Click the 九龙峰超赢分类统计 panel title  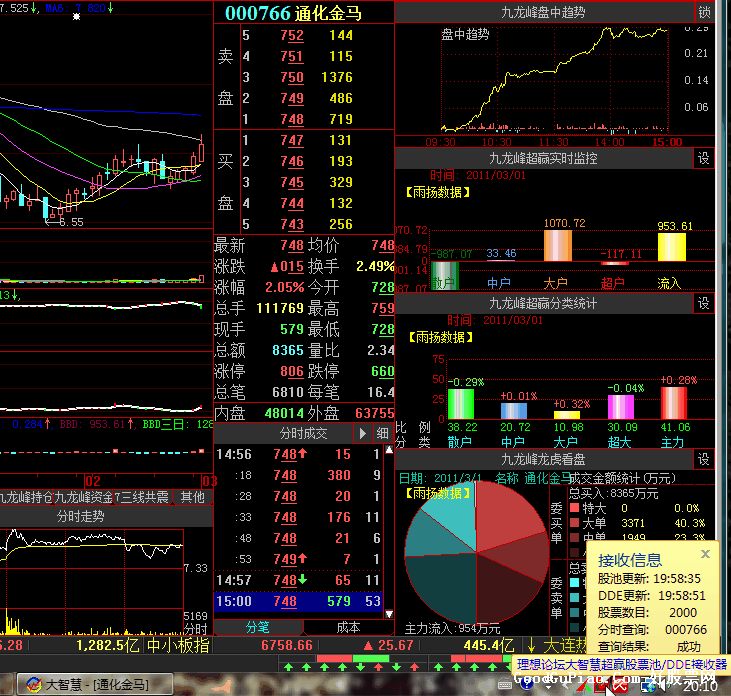click(x=543, y=303)
